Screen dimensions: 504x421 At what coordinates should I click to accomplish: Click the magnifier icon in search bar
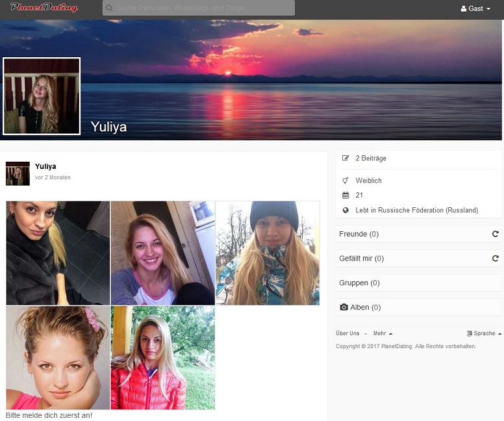(110, 8)
